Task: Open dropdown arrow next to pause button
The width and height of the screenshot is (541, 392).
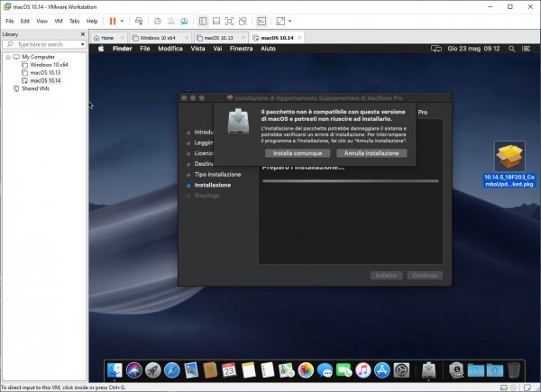Action: [x=123, y=21]
